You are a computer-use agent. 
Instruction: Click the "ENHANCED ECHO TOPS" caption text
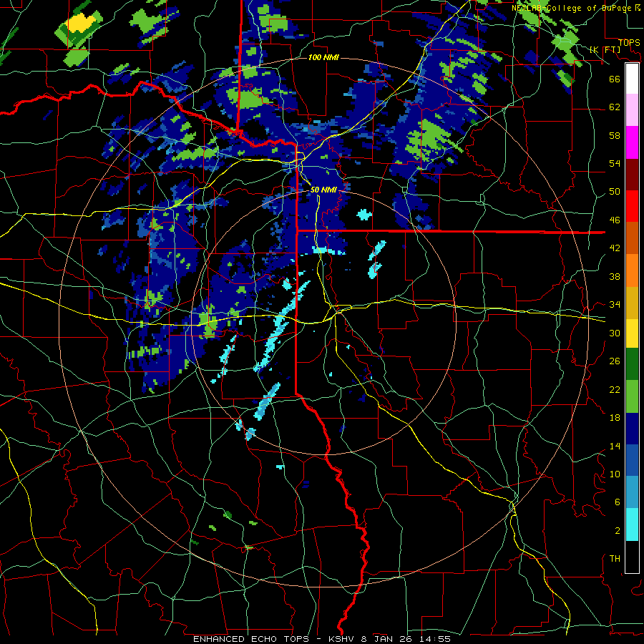click(x=251, y=639)
